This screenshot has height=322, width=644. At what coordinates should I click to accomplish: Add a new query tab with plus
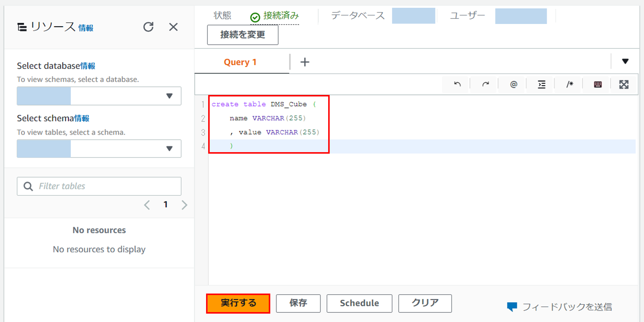pos(305,62)
